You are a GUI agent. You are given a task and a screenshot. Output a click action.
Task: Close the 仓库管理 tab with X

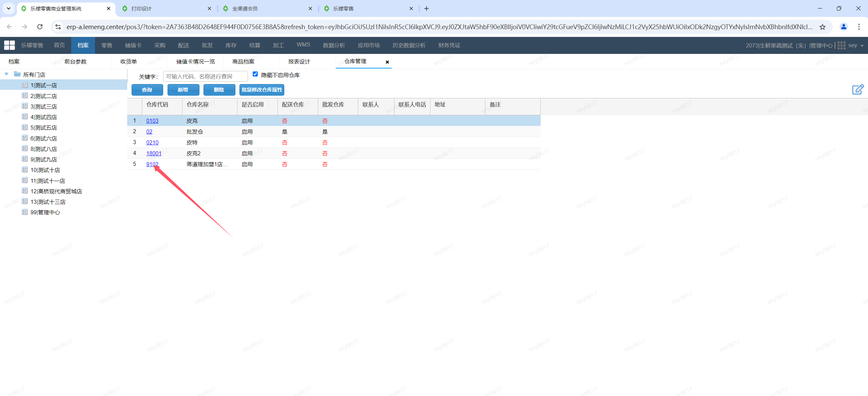pos(387,62)
